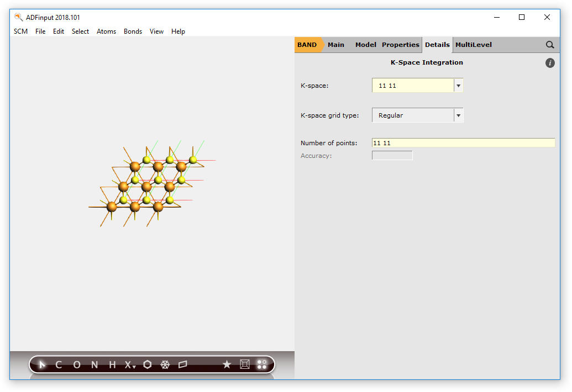Open the Bonds menu
Image resolution: width=572 pixels, height=392 pixels.
133,31
